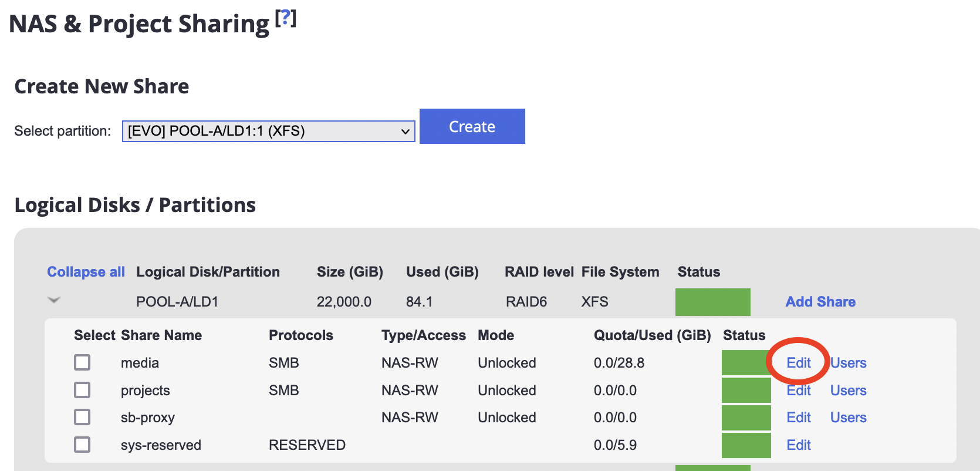This screenshot has height=471, width=980.
Task: Click the Create button
Action: coord(472,126)
